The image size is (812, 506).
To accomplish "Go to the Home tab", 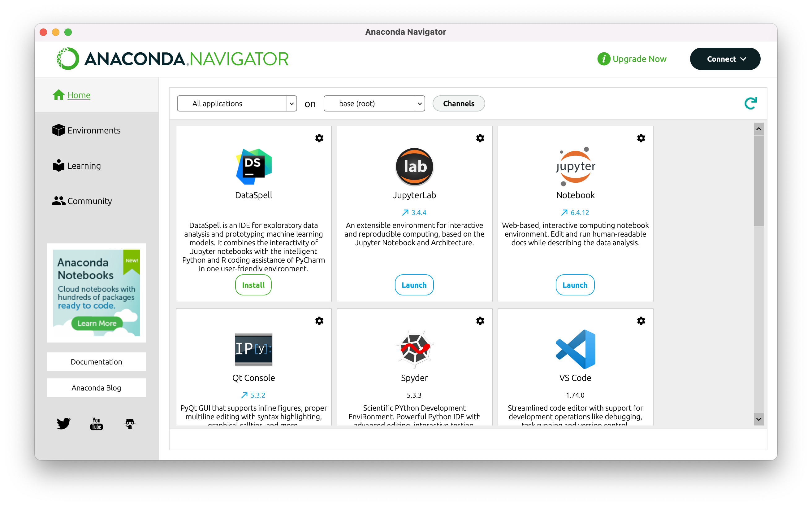I will [97, 95].
